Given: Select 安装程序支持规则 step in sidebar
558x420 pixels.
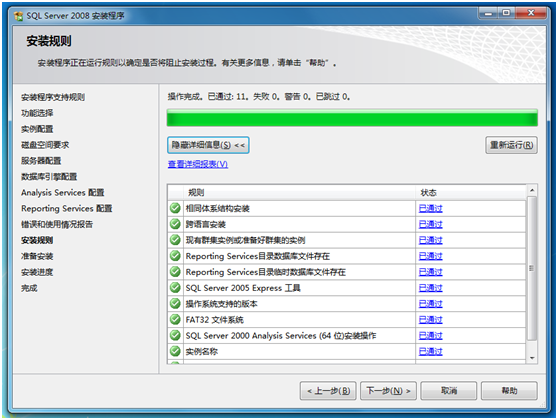Looking at the screenshot, I should pyautogui.click(x=53, y=97).
